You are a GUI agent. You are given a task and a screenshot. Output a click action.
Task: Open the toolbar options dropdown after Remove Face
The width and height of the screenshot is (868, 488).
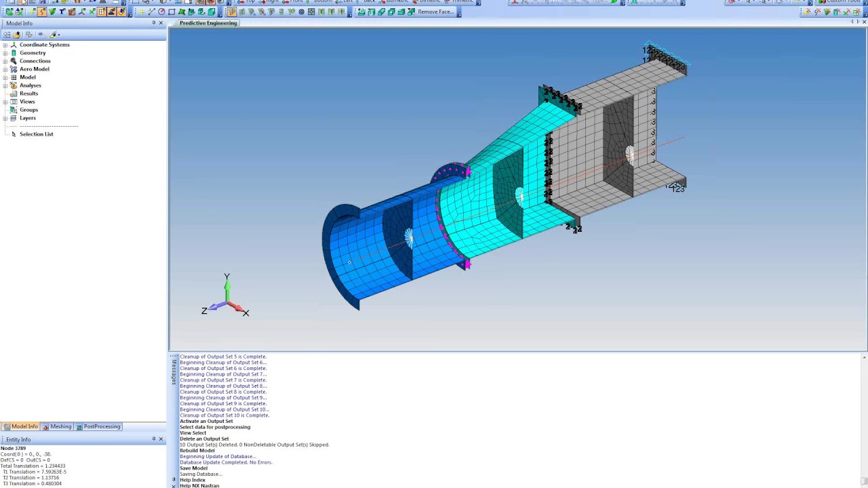coord(459,12)
